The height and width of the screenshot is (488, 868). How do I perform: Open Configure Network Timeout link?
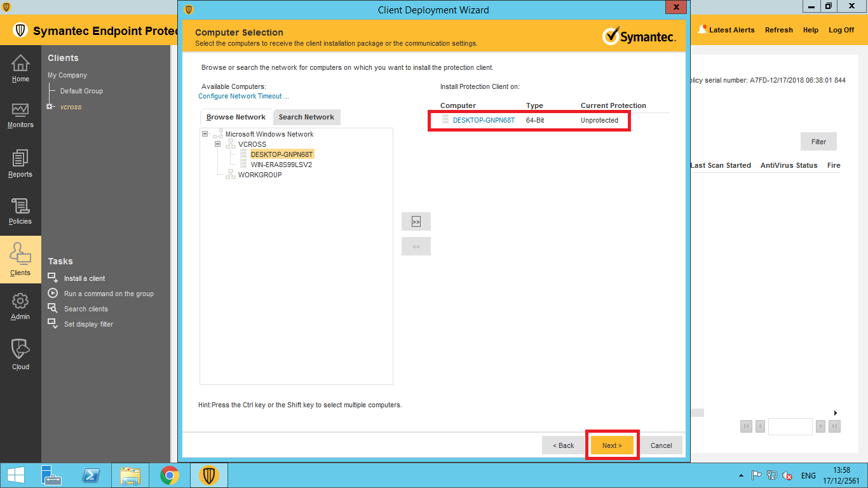(243, 96)
